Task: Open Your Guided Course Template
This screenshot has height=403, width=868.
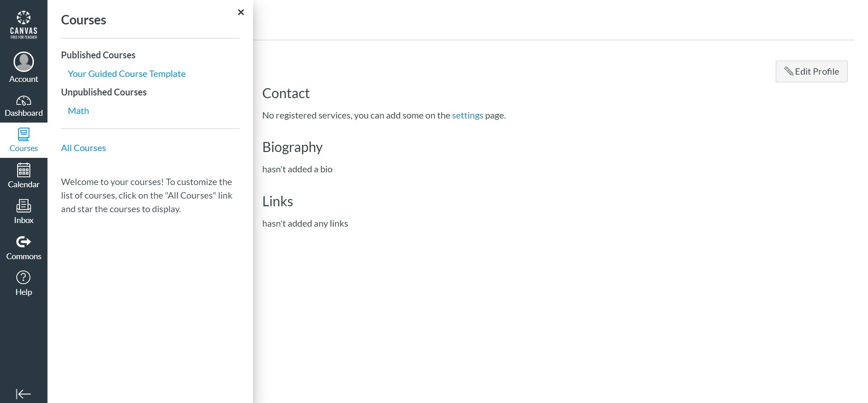Action: tap(127, 74)
